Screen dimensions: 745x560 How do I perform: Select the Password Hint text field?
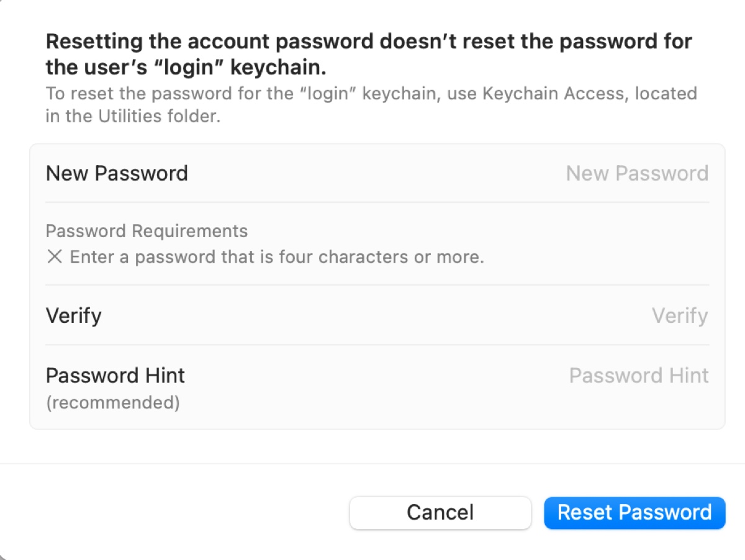[x=638, y=376]
